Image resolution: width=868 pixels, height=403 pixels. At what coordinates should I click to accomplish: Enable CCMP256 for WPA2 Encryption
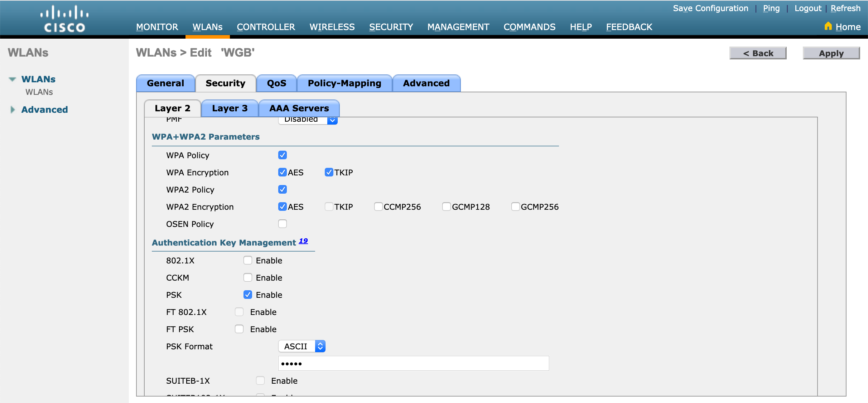[378, 207]
